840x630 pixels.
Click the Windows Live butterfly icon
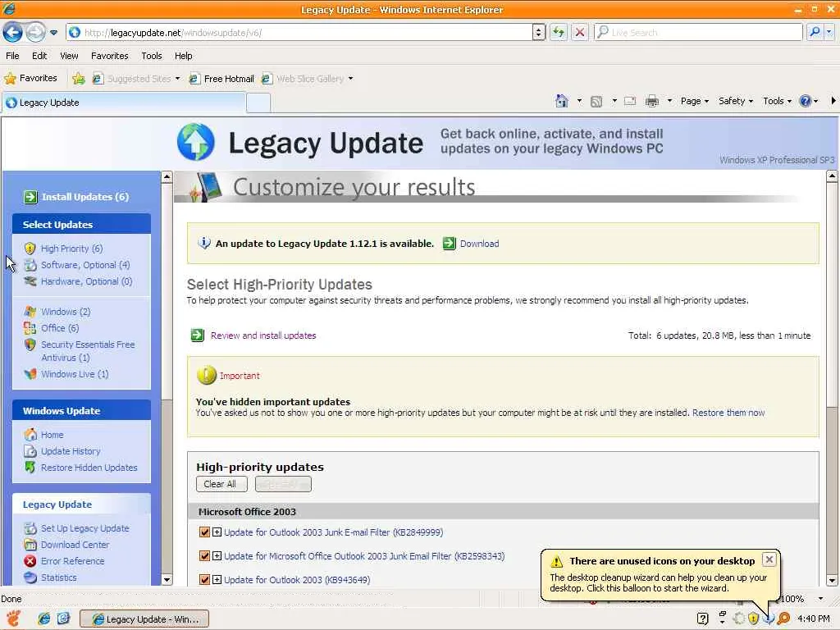[30, 374]
